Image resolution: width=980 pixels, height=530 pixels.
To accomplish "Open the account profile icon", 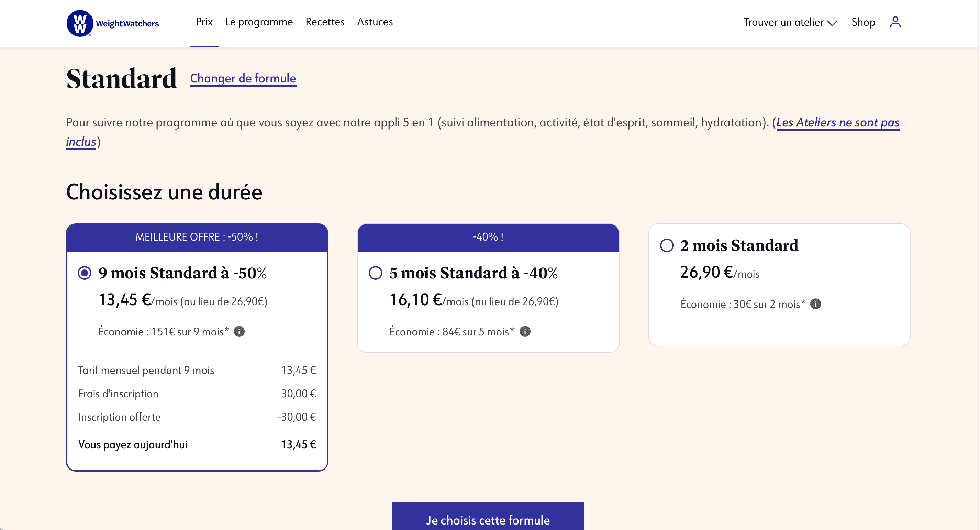I will [895, 22].
